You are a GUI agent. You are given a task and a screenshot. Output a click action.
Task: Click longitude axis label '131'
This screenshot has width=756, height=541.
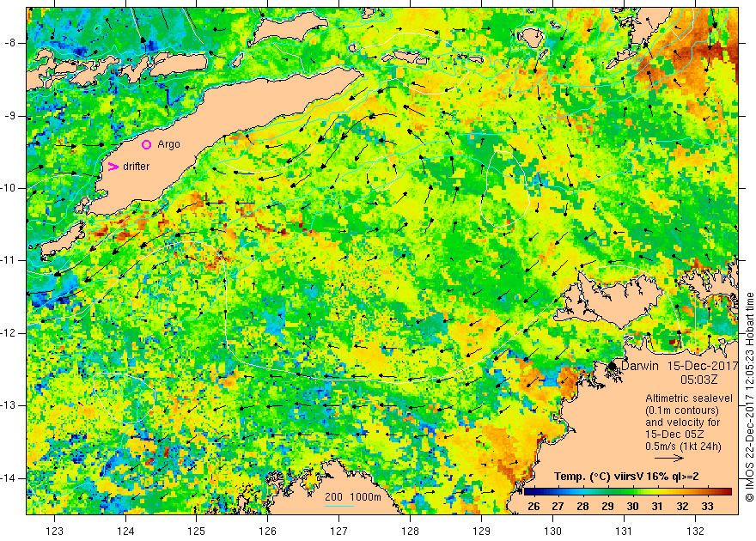point(624,531)
